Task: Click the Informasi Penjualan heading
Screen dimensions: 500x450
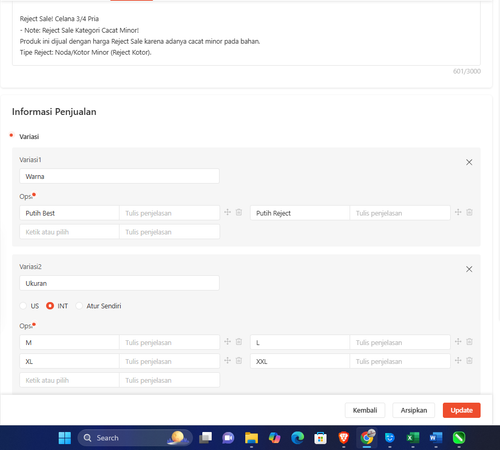Action: (x=54, y=112)
